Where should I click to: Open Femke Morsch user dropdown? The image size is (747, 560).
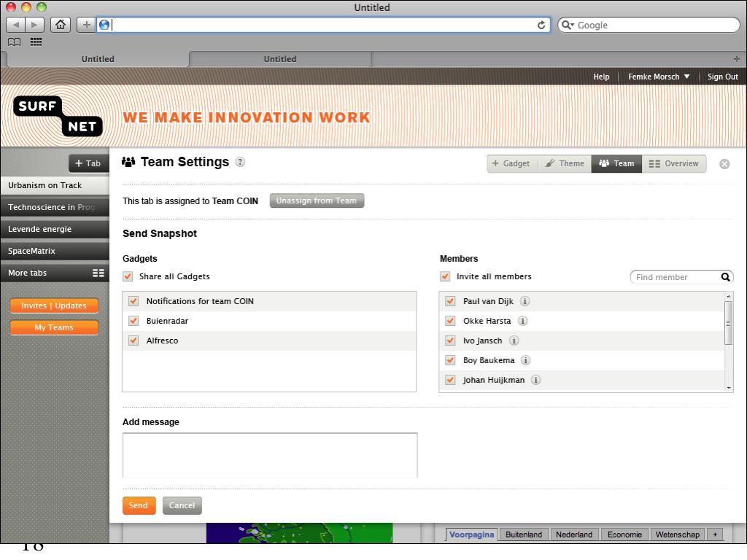[659, 77]
